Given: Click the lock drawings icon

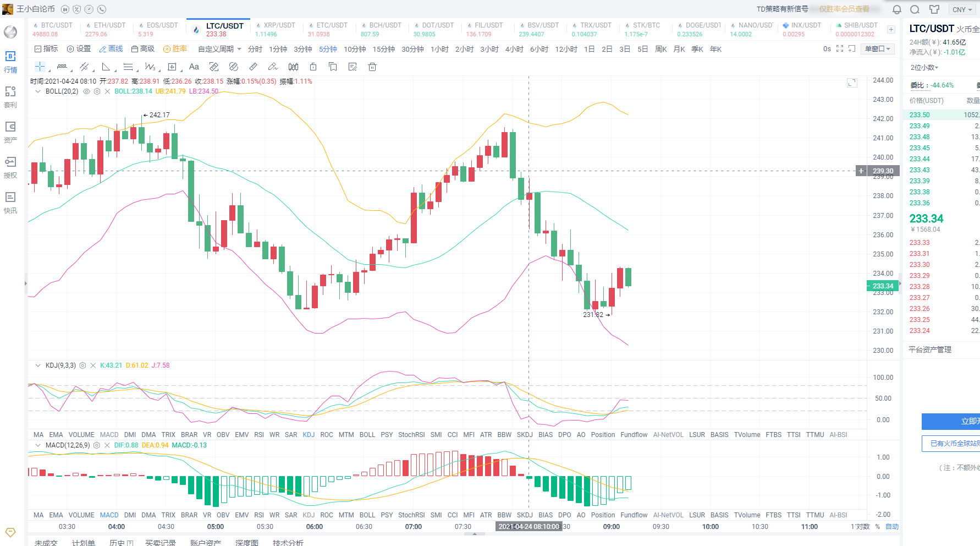Looking at the screenshot, I should (313, 67).
